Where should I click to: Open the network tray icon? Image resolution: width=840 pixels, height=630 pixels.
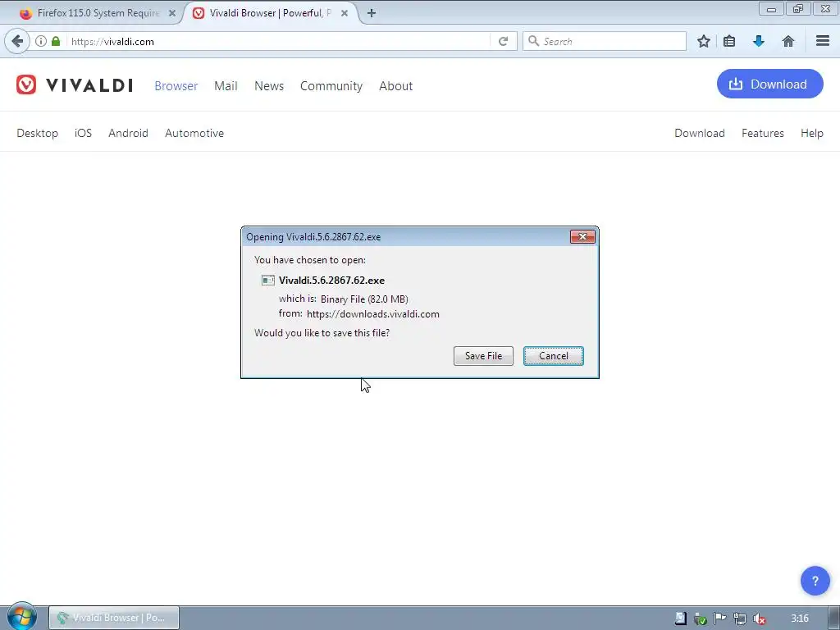(x=739, y=619)
